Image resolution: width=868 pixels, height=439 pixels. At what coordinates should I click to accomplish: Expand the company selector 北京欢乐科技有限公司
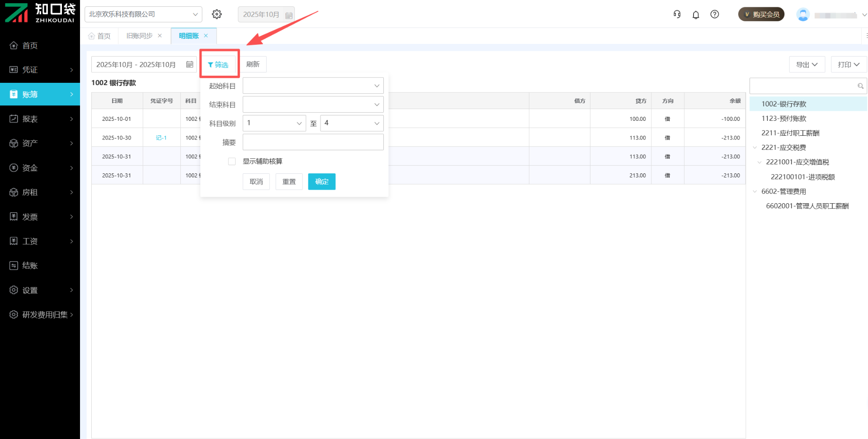click(143, 14)
